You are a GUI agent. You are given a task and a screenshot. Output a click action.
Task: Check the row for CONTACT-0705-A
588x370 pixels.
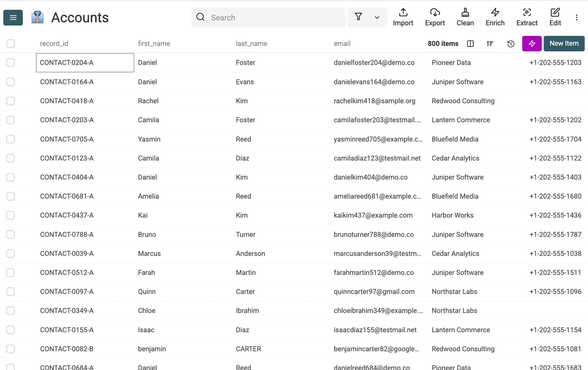tap(10, 139)
